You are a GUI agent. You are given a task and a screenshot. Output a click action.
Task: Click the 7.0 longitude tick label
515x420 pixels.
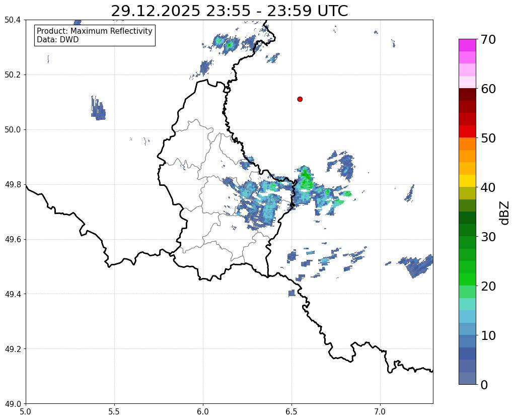tap(380, 412)
